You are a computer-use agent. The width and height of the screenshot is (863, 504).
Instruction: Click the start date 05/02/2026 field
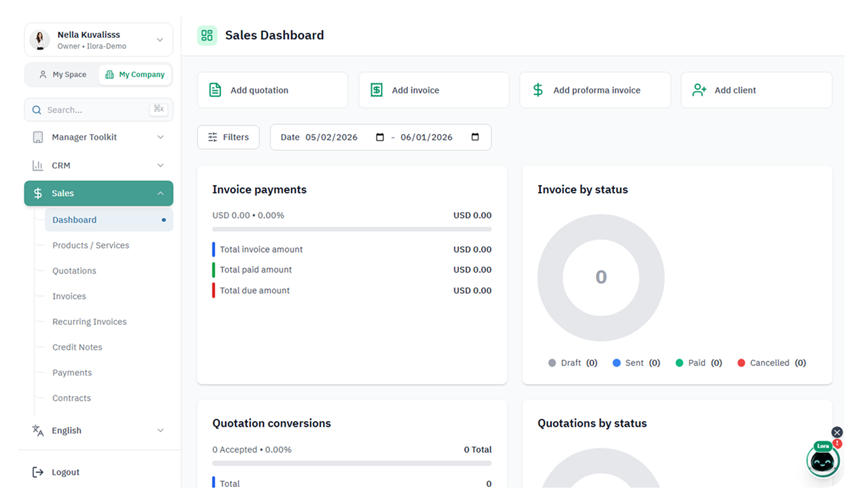331,137
